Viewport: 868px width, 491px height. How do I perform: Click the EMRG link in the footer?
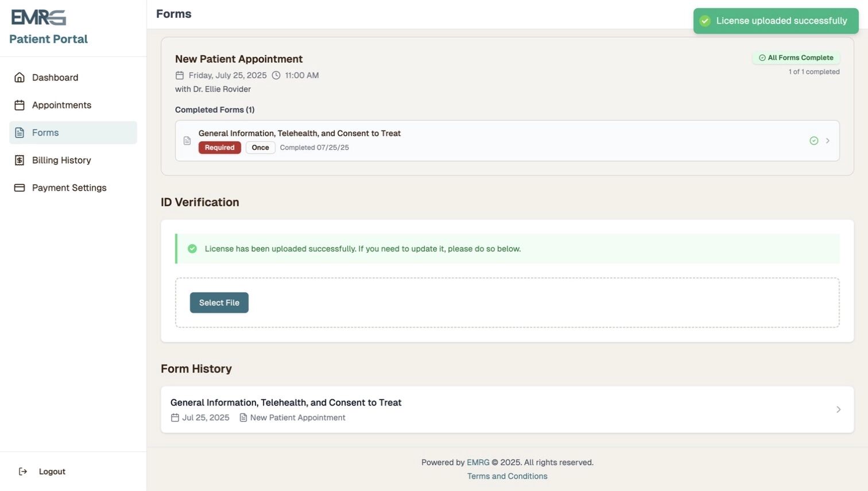click(x=478, y=462)
